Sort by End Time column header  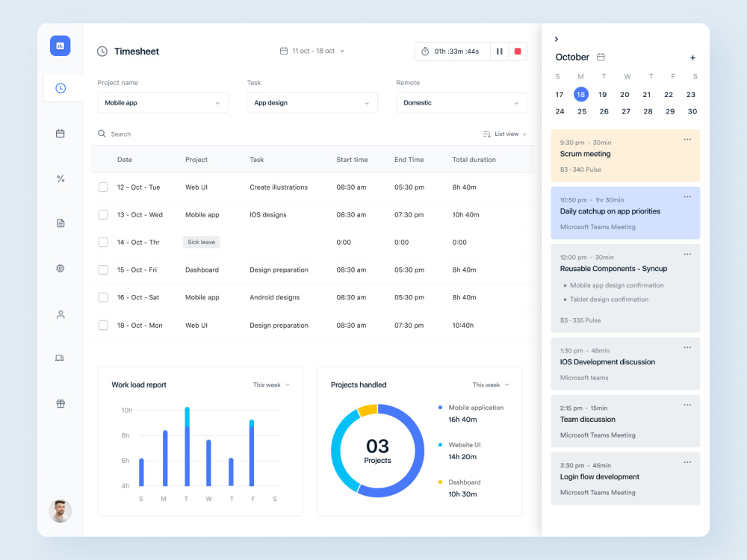[409, 160]
